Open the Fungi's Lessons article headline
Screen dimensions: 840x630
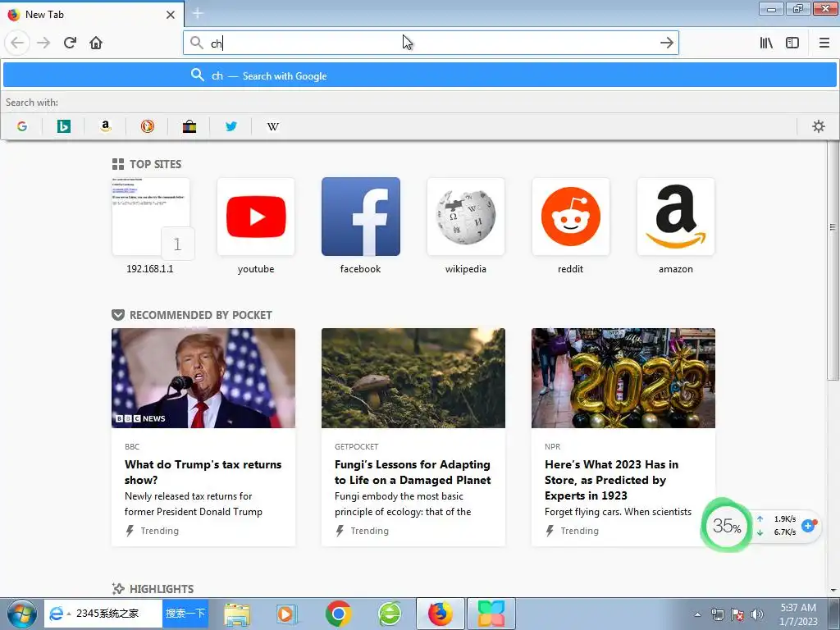(x=413, y=472)
